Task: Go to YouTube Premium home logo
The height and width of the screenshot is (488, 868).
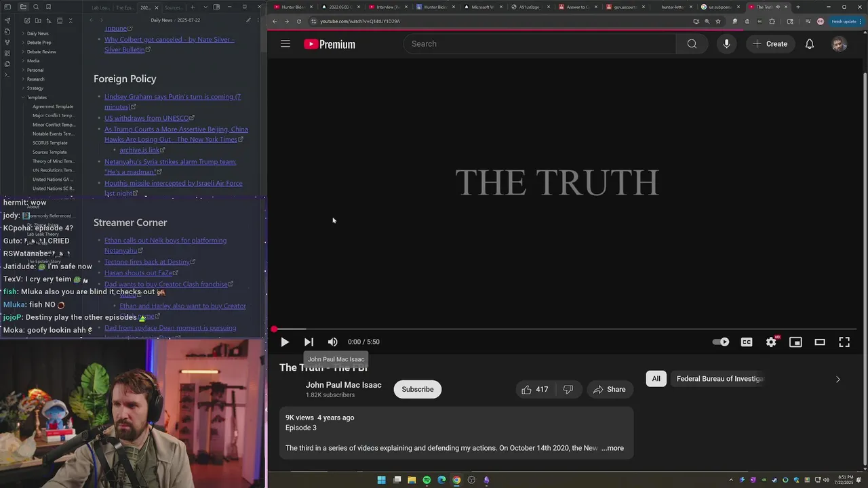Action: pyautogui.click(x=330, y=44)
